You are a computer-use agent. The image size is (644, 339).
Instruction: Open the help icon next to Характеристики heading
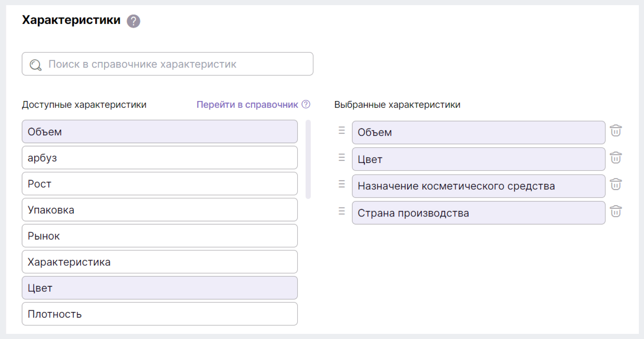tap(134, 21)
